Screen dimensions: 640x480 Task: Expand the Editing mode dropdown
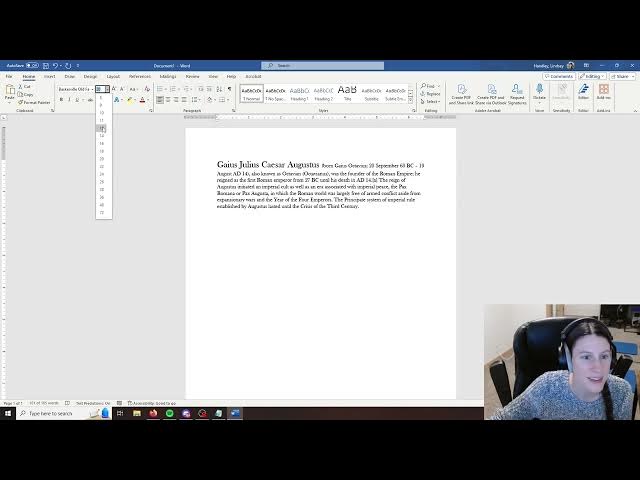pos(594,76)
